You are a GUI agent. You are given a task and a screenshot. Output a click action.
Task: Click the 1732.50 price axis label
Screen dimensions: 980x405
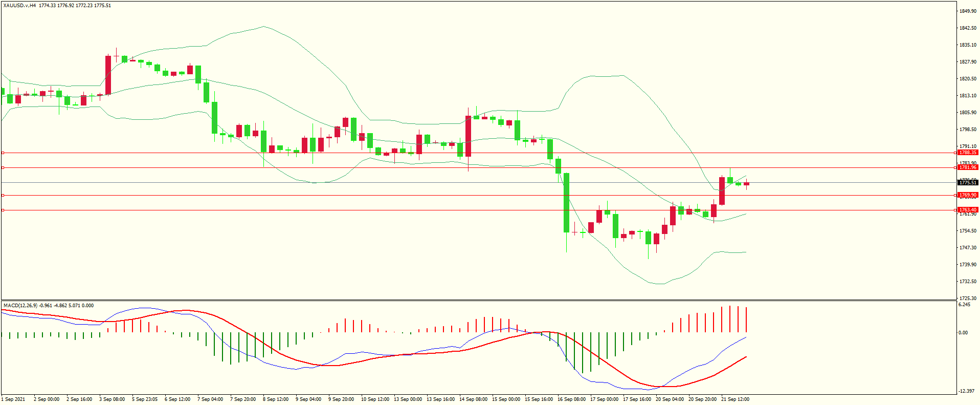pyautogui.click(x=968, y=282)
